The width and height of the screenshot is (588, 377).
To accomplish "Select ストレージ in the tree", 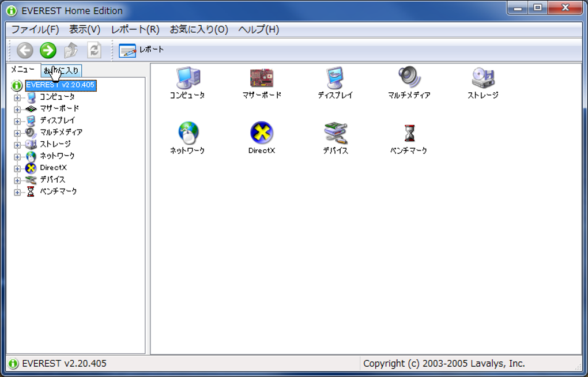I will point(55,144).
